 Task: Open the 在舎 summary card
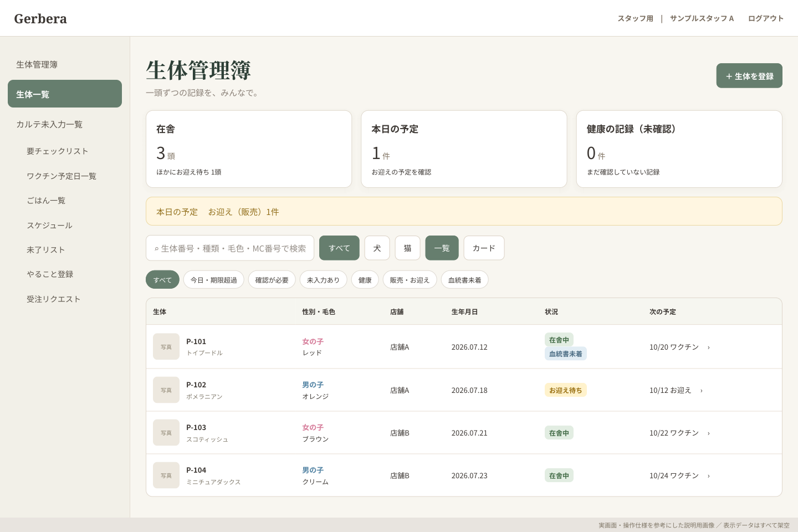(x=249, y=149)
